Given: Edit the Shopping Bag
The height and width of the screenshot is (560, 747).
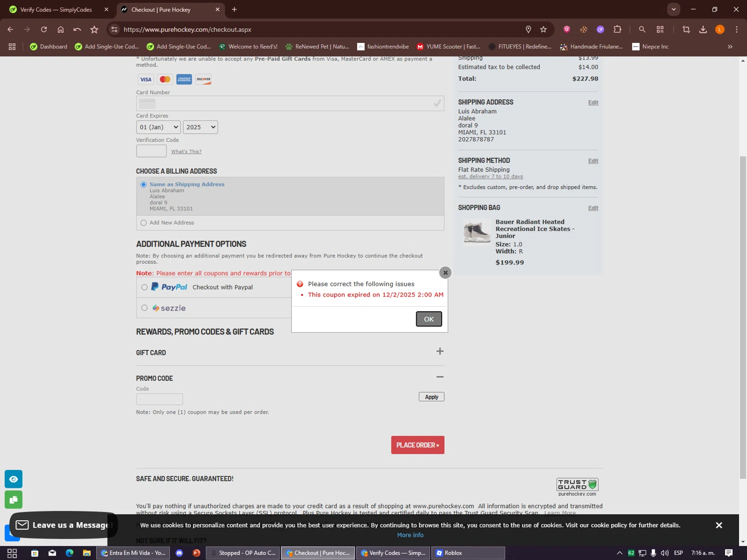Looking at the screenshot, I should [x=593, y=208].
